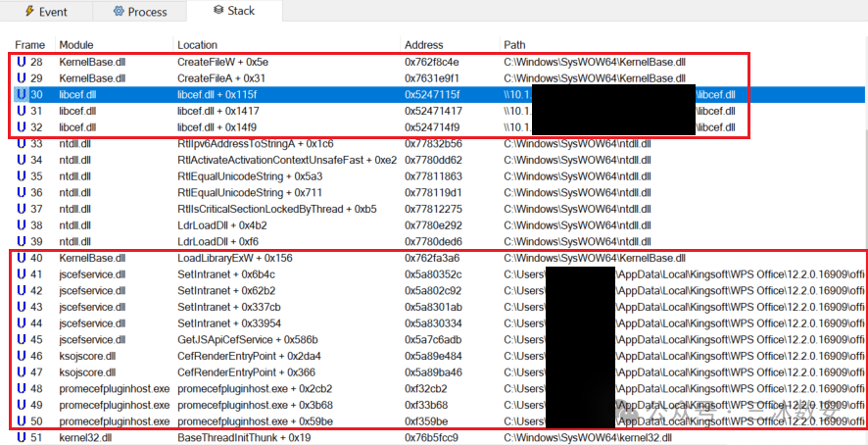The height and width of the screenshot is (445, 868).
Task: Select RtlIsCriticalSectionLockedByThread + 0xb5 location
Action: point(277,209)
